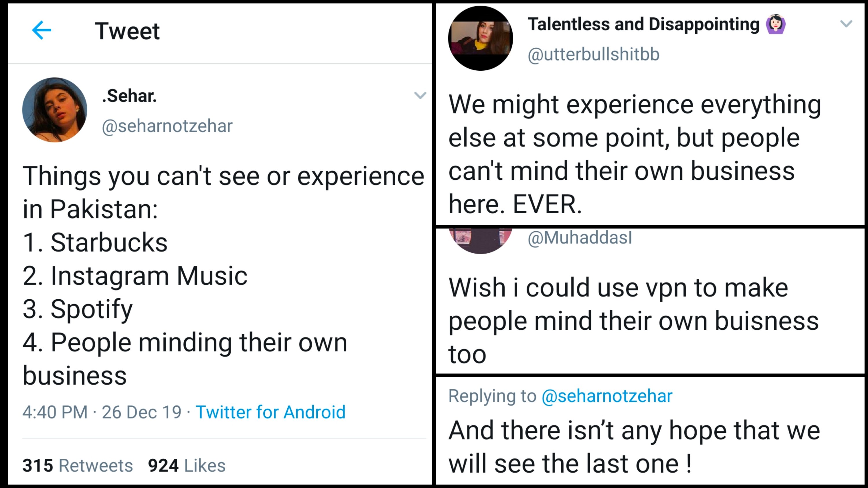Screen dimensions: 868x488
Task: Open the chevron menu on the @utterbullshitbb tweet
Action: click(846, 24)
